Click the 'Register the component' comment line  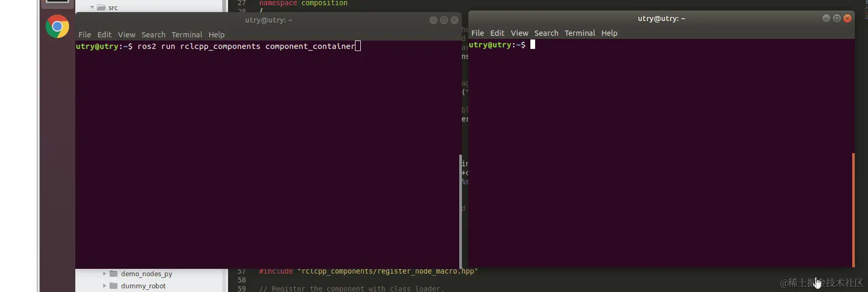point(351,288)
